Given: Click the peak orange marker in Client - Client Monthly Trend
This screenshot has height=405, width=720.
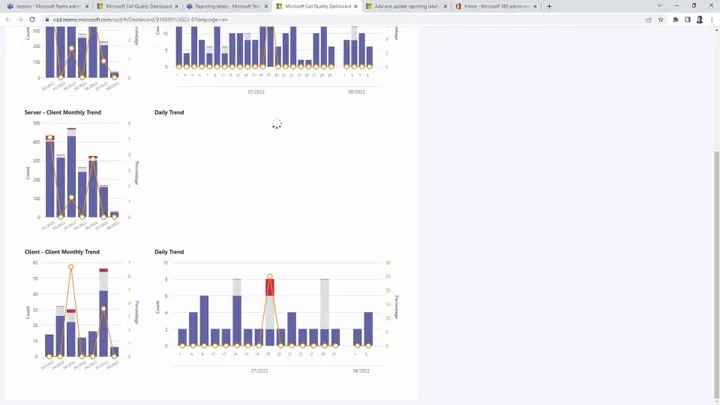Looking at the screenshot, I should [x=71, y=267].
